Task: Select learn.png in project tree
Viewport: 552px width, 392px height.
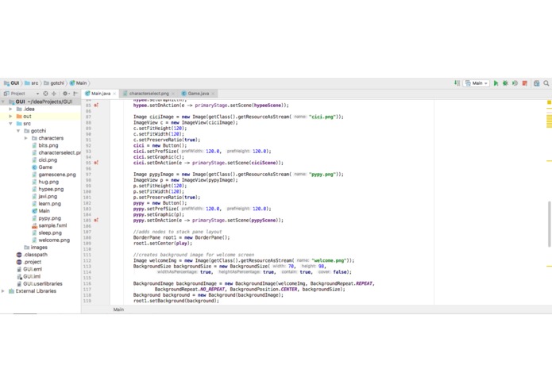Action: pyautogui.click(x=47, y=204)
